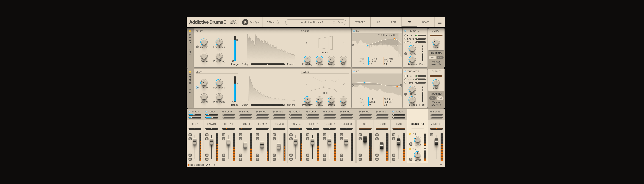Switch FX 2 routing to Post

tap(440, 98)
